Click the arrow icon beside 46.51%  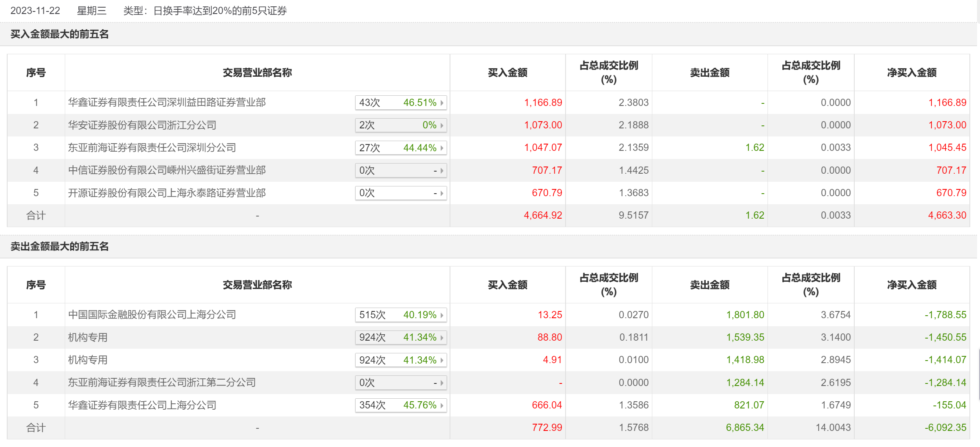coord(442,103)
